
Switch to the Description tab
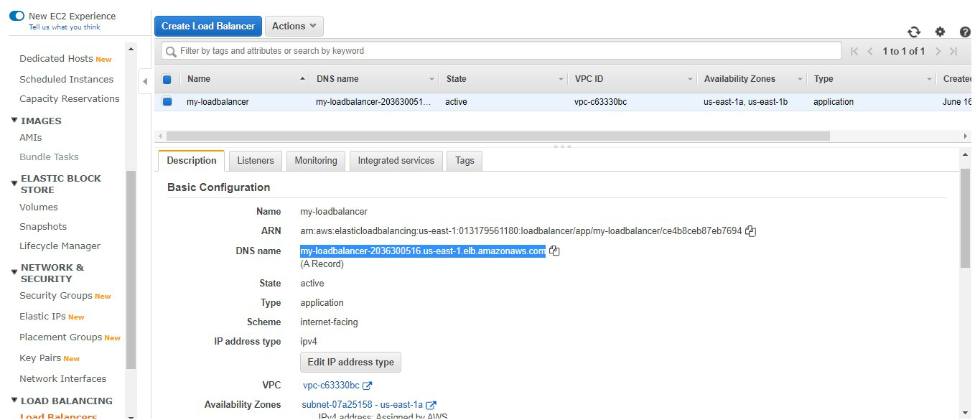[x=192, y=161]
